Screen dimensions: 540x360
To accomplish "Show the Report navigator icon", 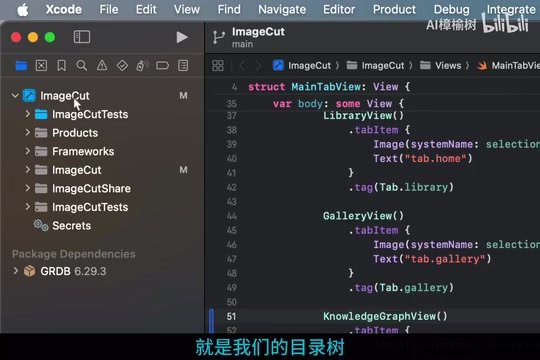I will pyautogui.click(x=183, y=65).
